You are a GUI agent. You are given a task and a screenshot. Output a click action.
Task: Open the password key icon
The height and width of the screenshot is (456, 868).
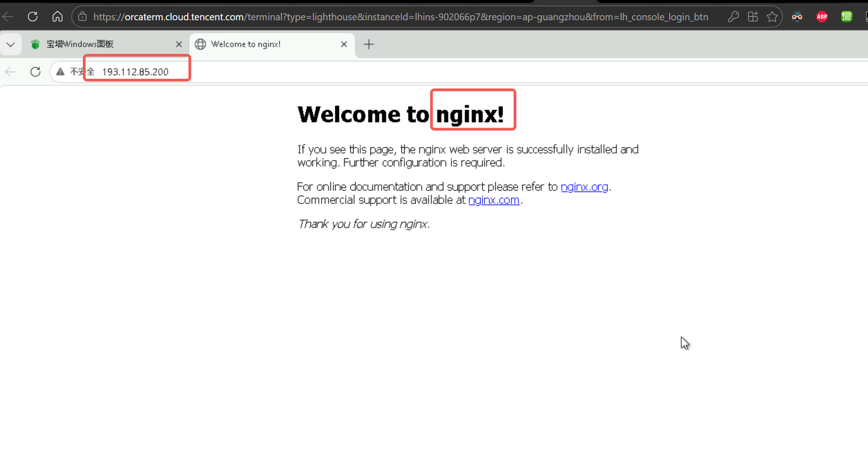[x=733, y=17]
